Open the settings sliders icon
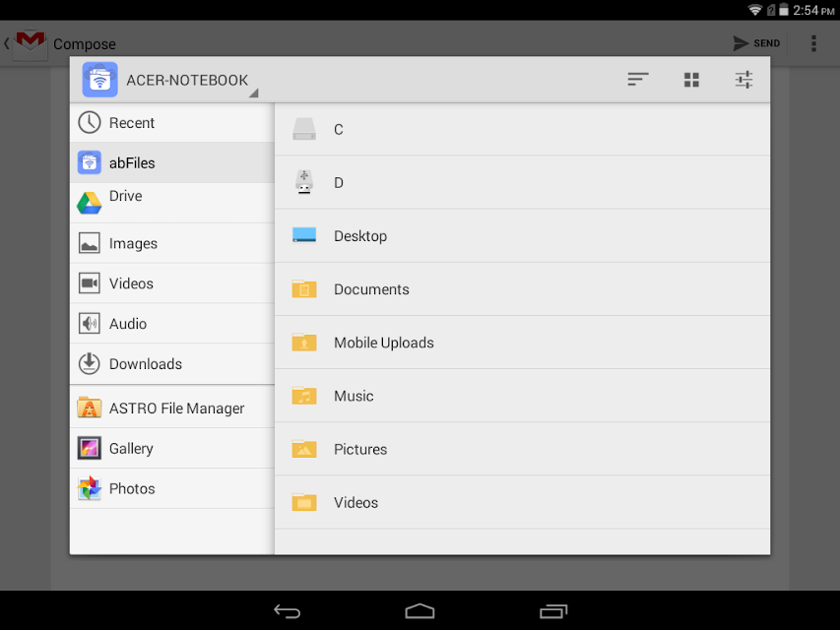Screen dimensions: 840x630 coord(743,80)
